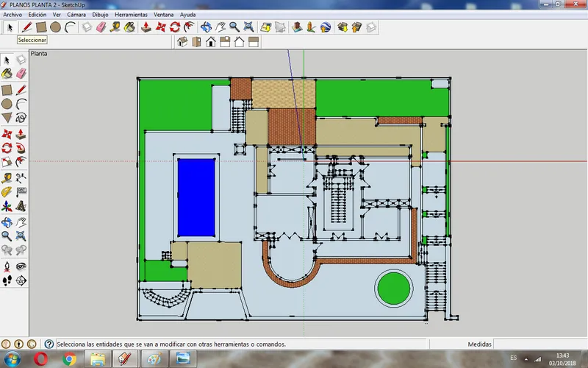The image size is (588, 368).
Task: Switch to Front view house icon
Action: 211,42
